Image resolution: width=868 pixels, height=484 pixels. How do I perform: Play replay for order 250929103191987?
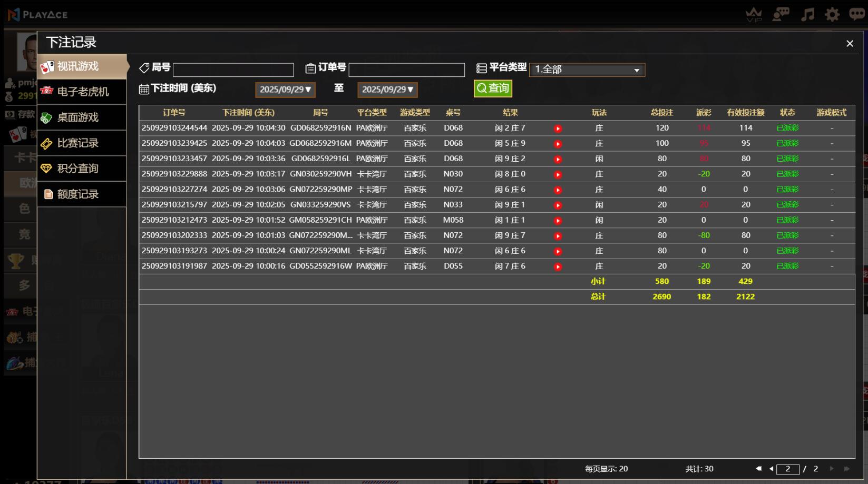tap(558, 267)
